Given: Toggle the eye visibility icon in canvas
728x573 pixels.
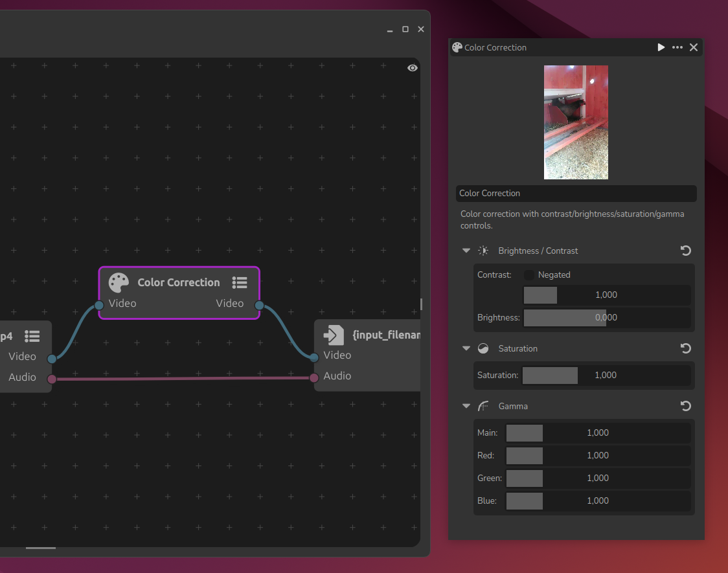Looking at the screenshot, I should 413,68.
